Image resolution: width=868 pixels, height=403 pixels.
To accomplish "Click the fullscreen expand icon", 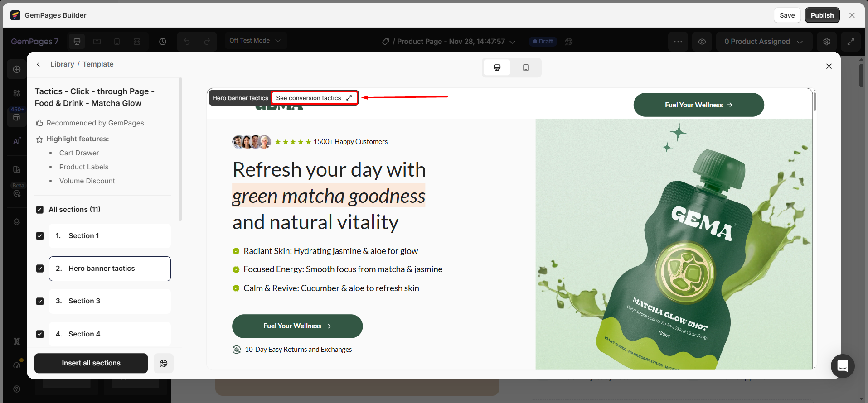I will pos(851,42).
